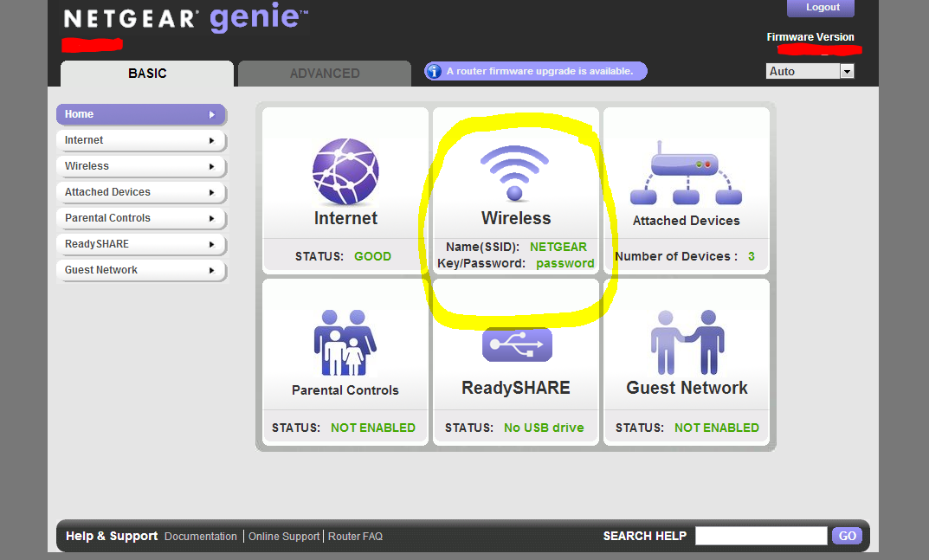Image resolution: width=929 pixels, height=560 pixels.
Task: Click the firmware upgrade available notice
Action: pos(536,71)
